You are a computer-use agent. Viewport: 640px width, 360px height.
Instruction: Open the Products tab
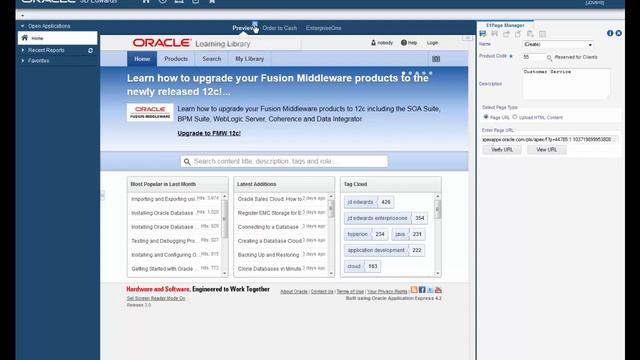(x=176, y=59)
